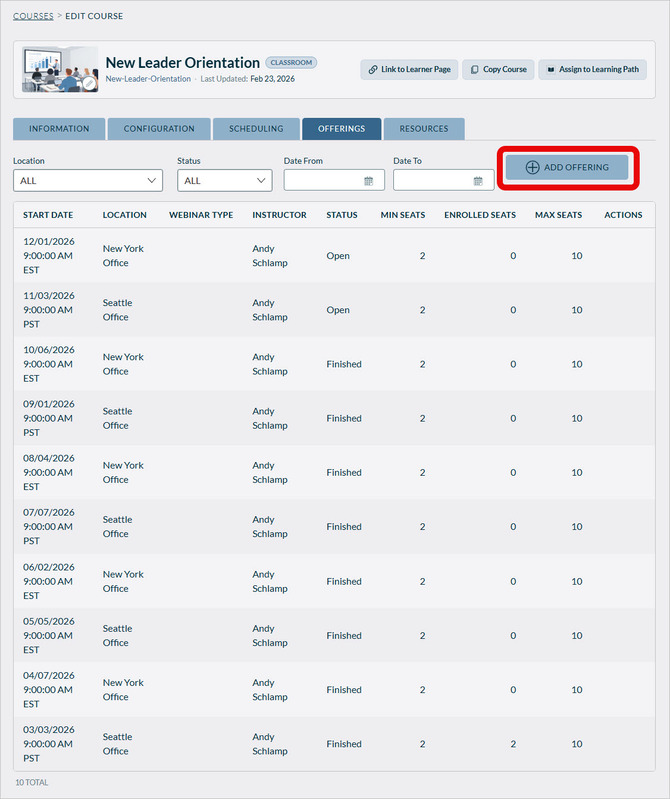Click the New-Leader-Orientation course code
The image size is (670, 799).
coord(148,79)
